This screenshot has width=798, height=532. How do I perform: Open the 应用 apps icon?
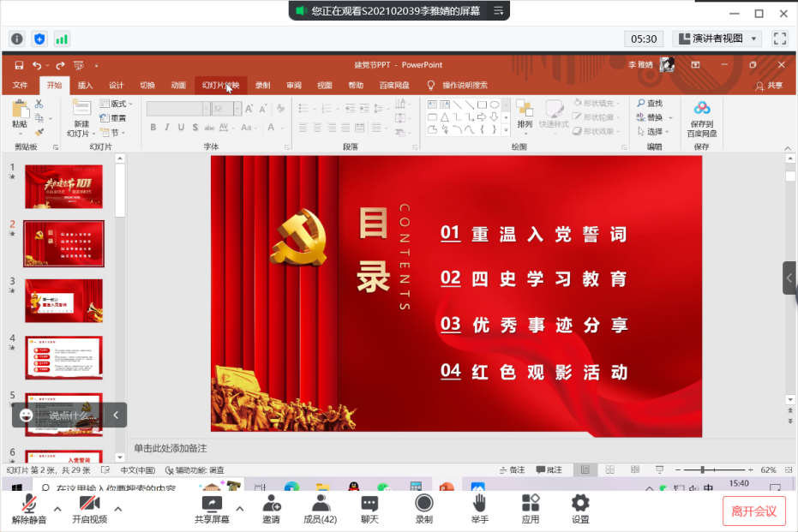pyautogui.click(x=531, y=503)
